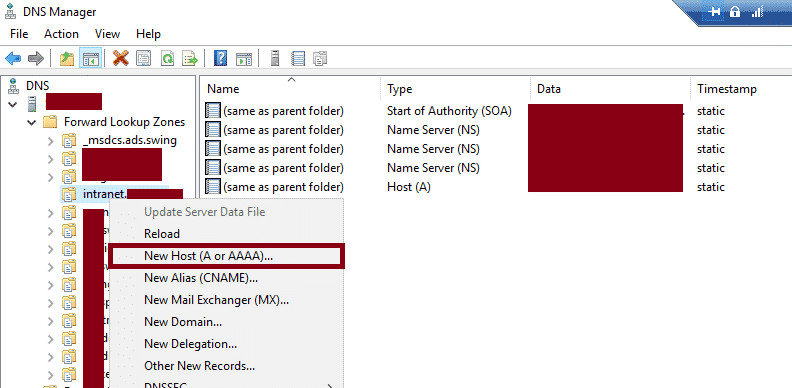The width and height of the screenshot is (792, 388).
Task: Click the green Refresh toolbar icon
Action: pyautogui.click(x=167, y=59)
